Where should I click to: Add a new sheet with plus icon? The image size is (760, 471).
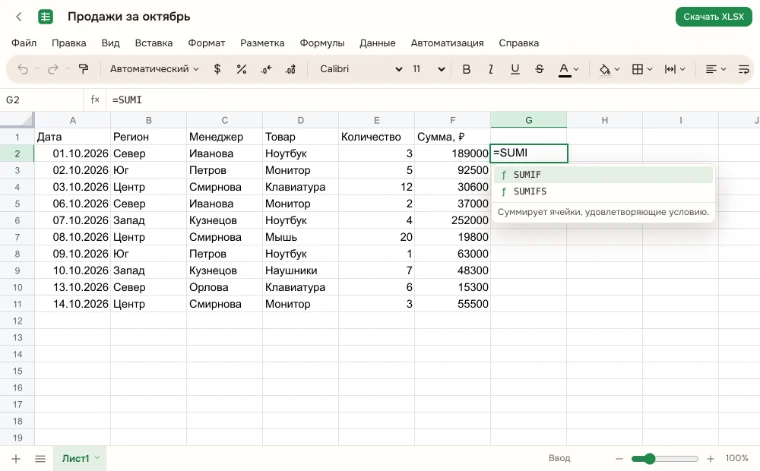16,458
